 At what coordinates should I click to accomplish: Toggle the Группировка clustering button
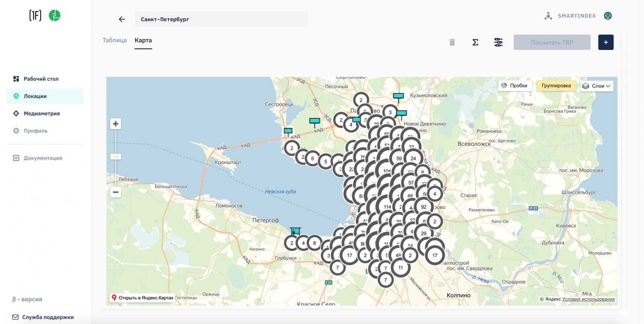coord(556,86)
